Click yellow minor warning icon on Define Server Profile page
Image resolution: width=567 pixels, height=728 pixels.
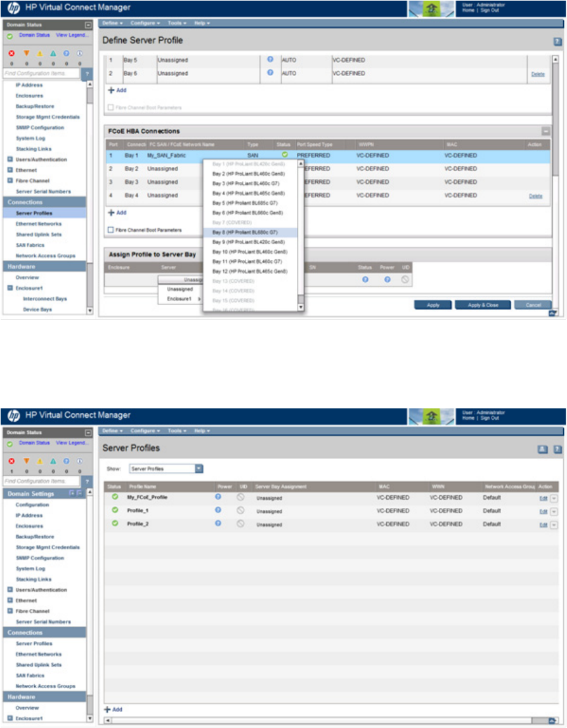40,53
